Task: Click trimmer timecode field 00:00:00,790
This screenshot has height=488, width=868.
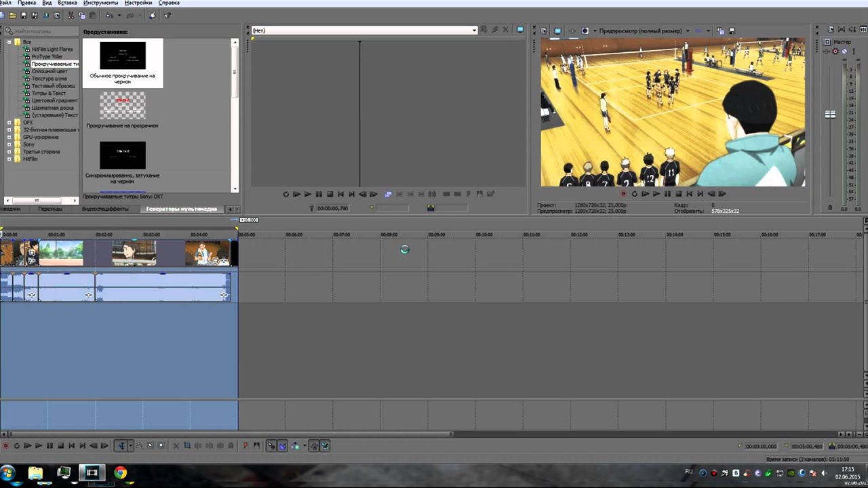Action: pyautogui.click(x=332, y=208)
